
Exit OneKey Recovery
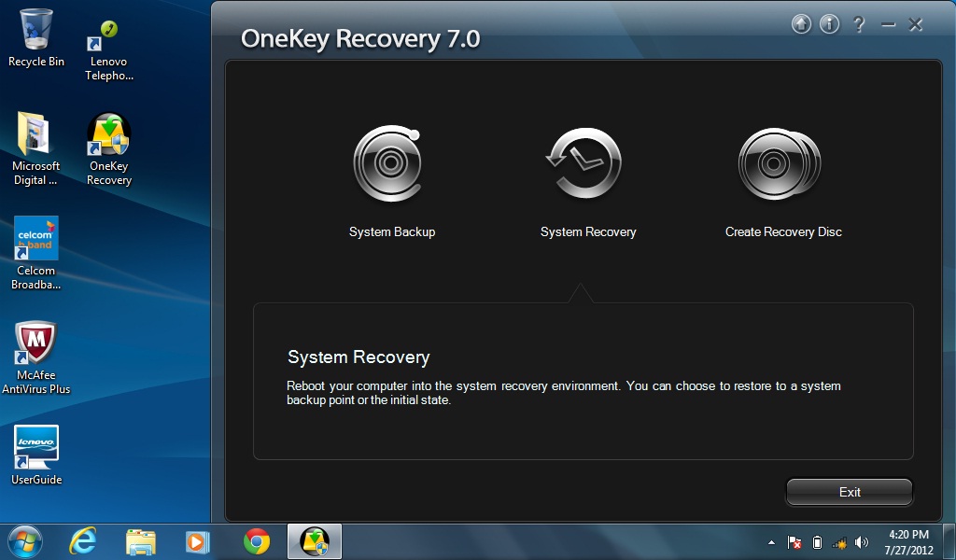tap(849, 492)
